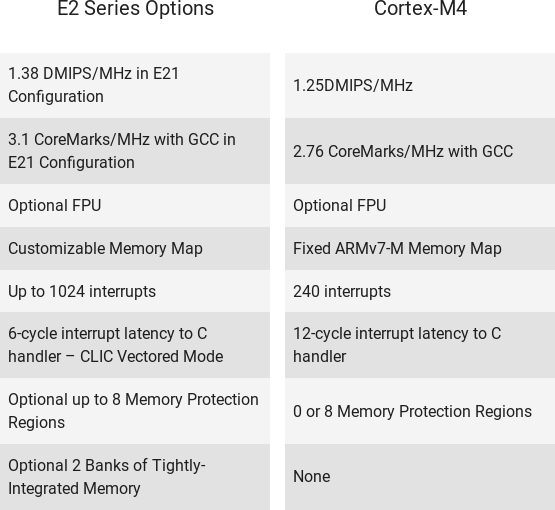This screenshot has height=510, width=555.
Task: Select the Up to 1024 interrupts cell
Action: click(135, 291)
